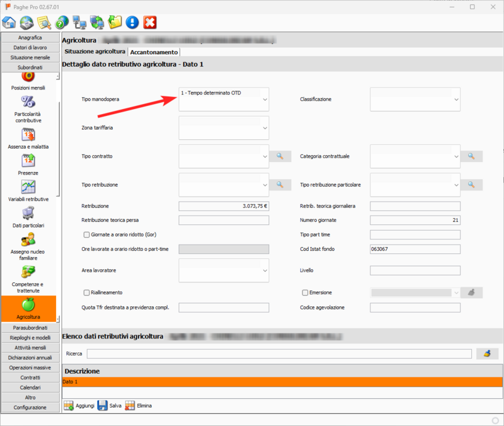Switch to the Accantonamento tab
The height and width of the screenshot is (426, 504).
[154, 52]
